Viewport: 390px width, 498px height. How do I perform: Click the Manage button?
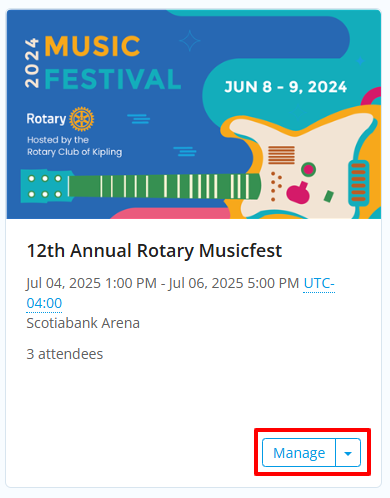299,453
